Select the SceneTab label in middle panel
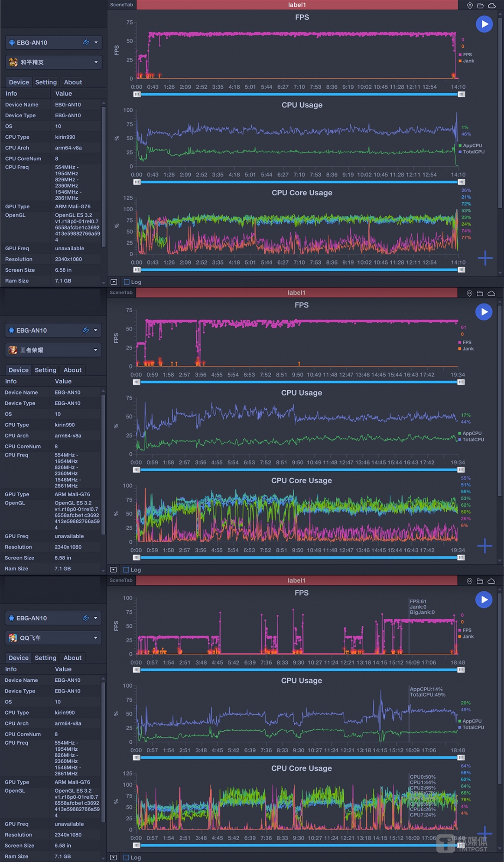Image resolution: width=504 pixels, height=862 pixels. (121, 292)
